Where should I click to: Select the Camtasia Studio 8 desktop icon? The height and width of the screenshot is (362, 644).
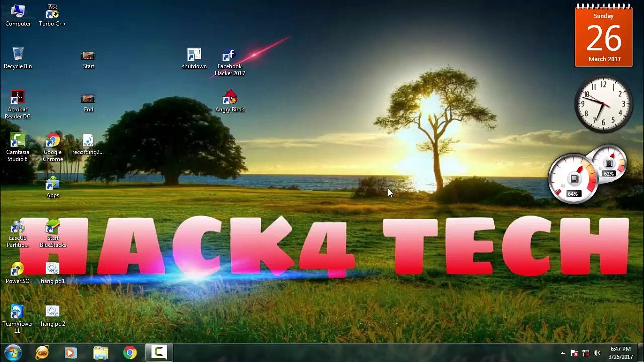coord(18,147)
